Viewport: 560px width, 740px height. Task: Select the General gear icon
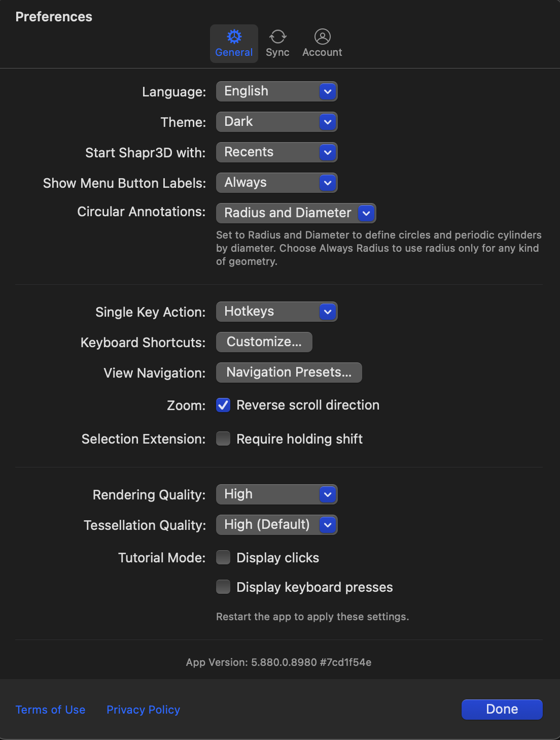coord(234,37)
